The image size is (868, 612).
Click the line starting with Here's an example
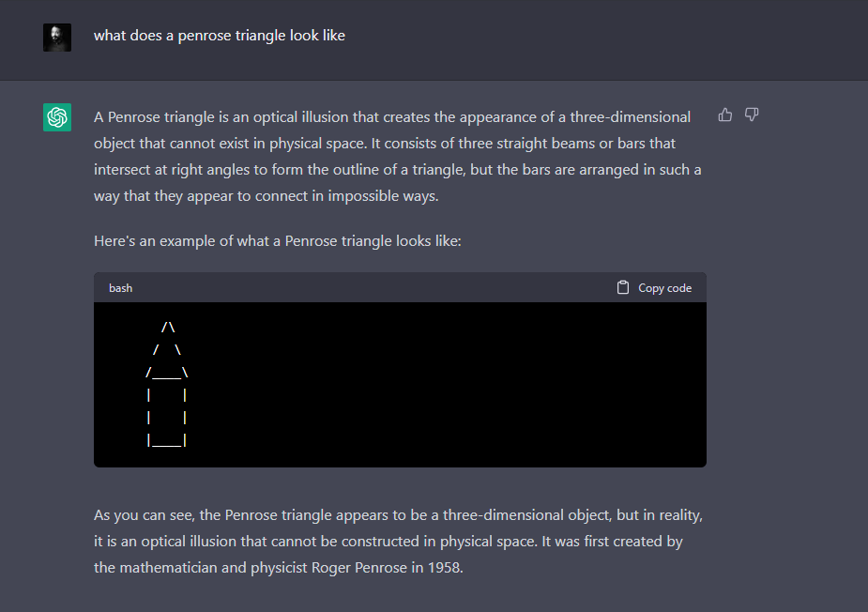[278, 241]
